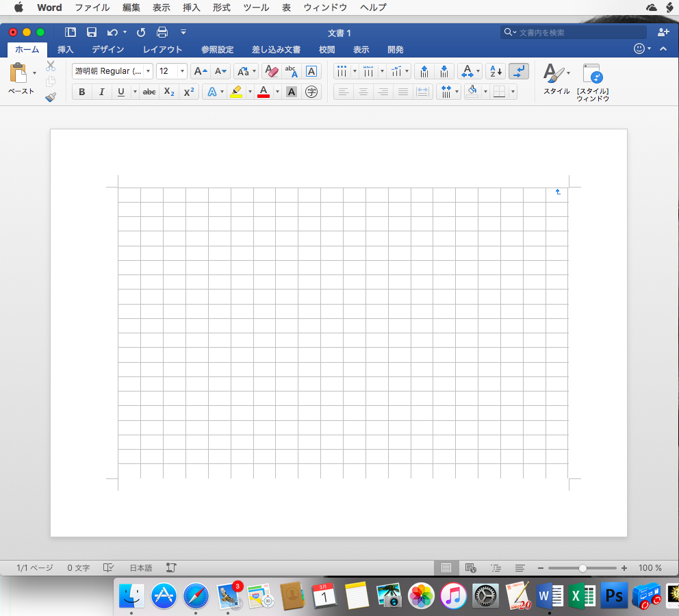Click the Sort A-Z icon
Viewport: 679px width, 616px height.
(496, 71)
